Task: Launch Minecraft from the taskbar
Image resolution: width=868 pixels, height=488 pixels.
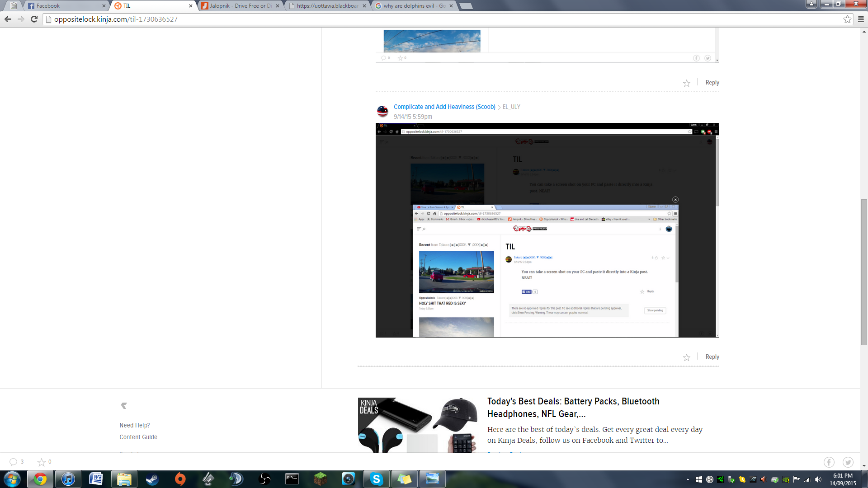Action: [320, 479]
